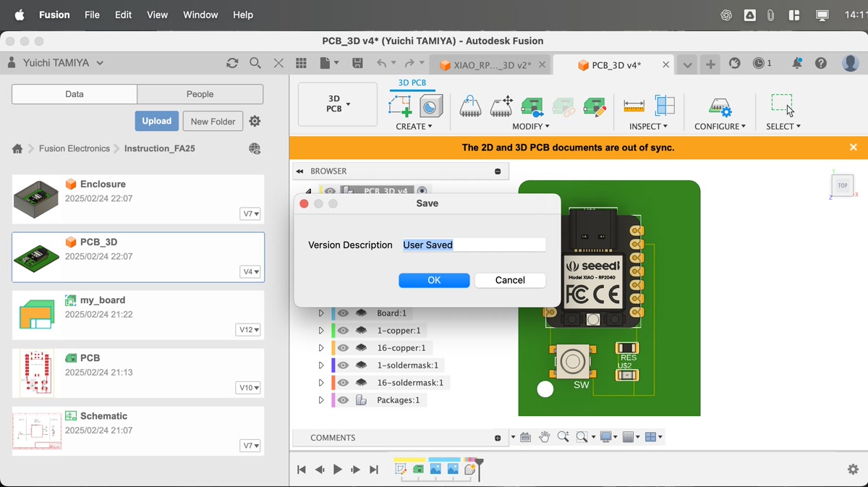Open the Window menu

point(200,14)
